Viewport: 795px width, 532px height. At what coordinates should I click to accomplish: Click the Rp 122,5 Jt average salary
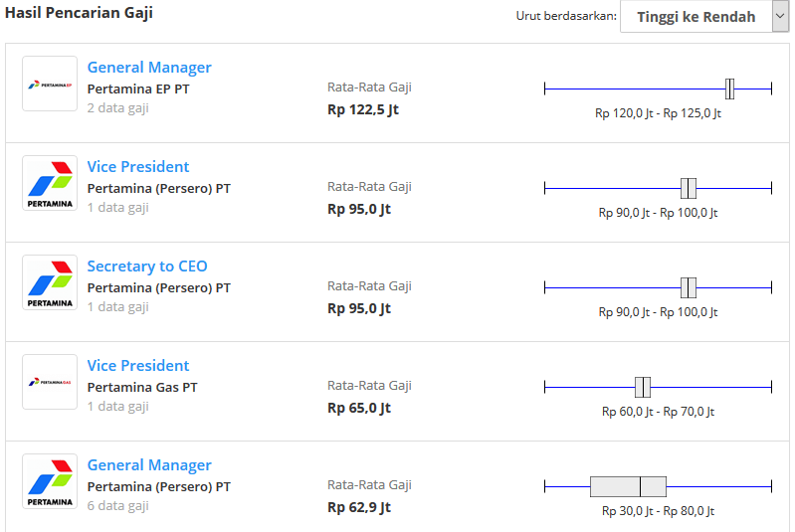coord(363,109)
